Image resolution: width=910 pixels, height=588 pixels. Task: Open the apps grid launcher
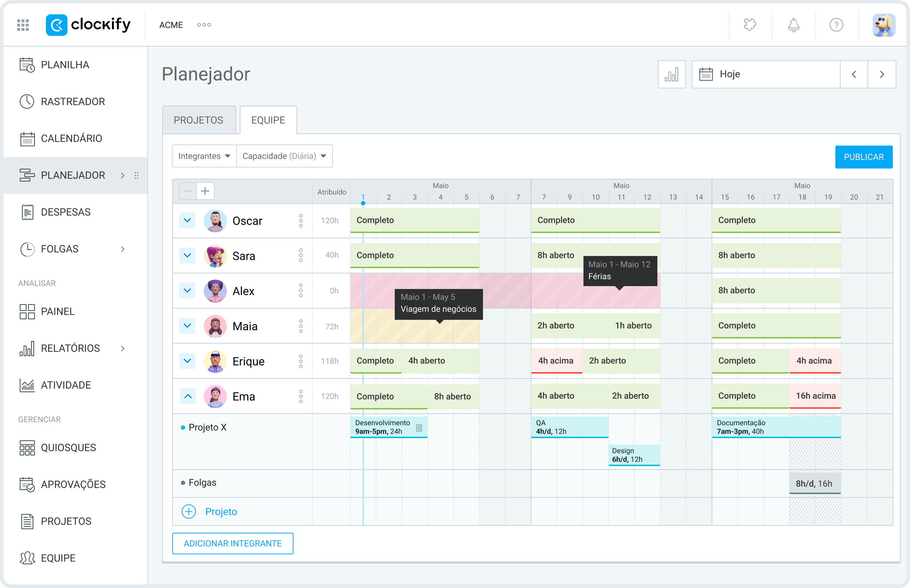pyautogui.click(x=23, y=24)
